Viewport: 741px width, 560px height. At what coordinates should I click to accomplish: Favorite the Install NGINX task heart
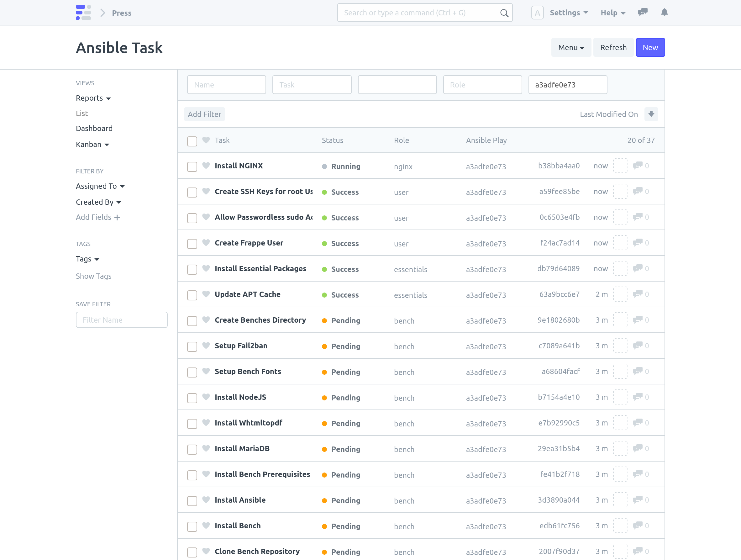(206, 166)
